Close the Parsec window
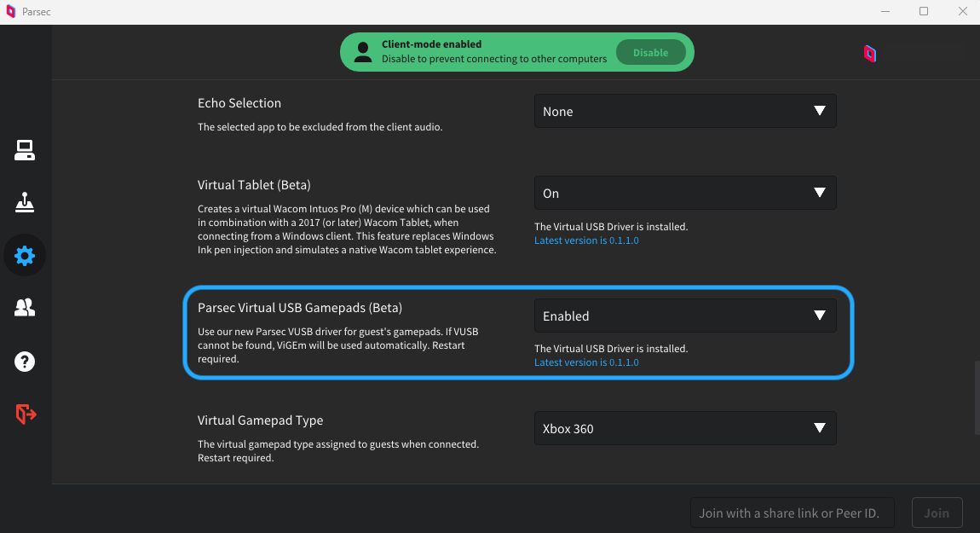The height and width of the screenshot is (533, 980). (962, 11)
